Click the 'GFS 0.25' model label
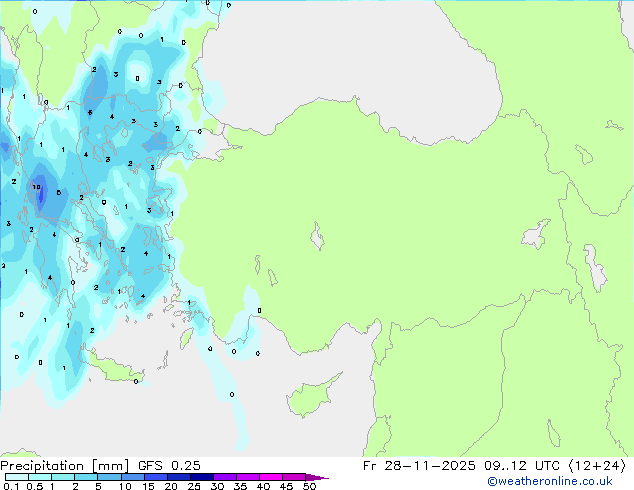This screenshot has height=490, width=634. pyautogui.click(x=169, y=465)
